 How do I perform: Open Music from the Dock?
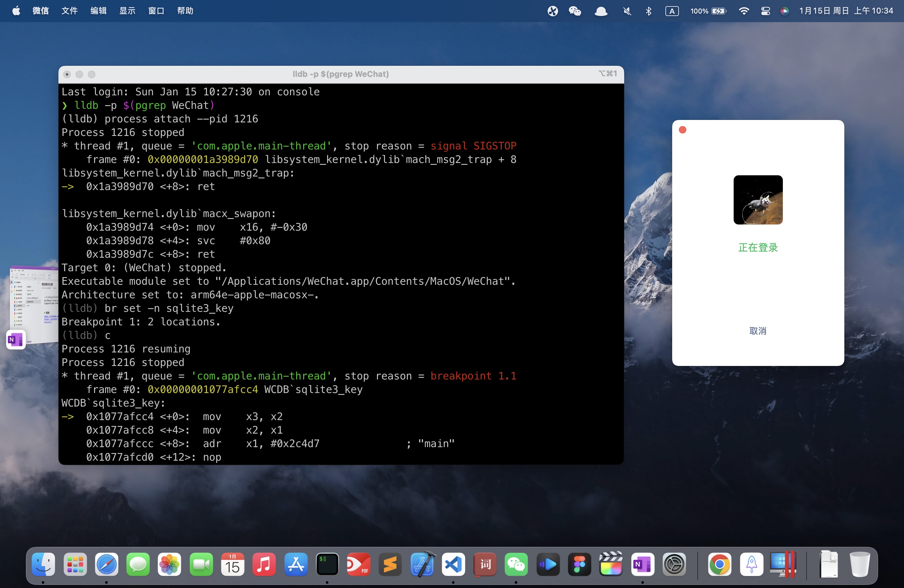[x=264, y=564]
